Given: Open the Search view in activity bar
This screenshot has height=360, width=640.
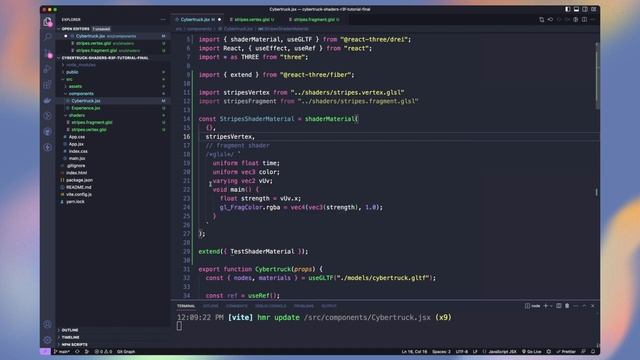Looking at the screenshot, I should (48, 37).
